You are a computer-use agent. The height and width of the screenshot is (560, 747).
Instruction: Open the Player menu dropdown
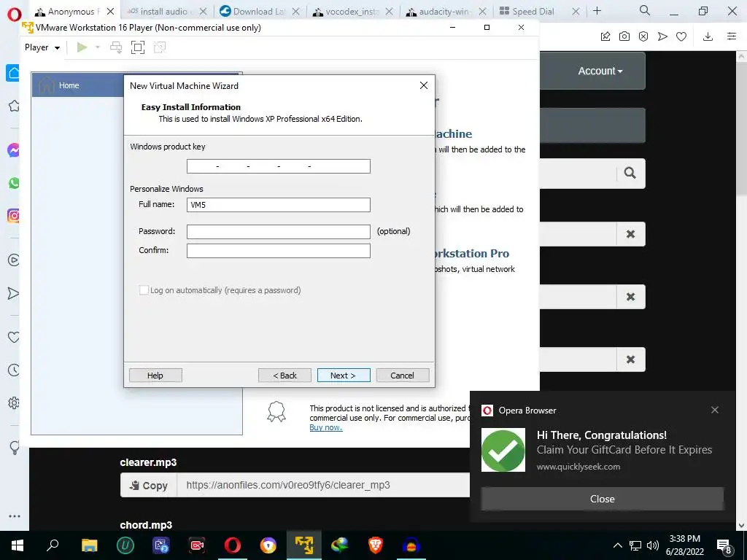coord(42,47)
